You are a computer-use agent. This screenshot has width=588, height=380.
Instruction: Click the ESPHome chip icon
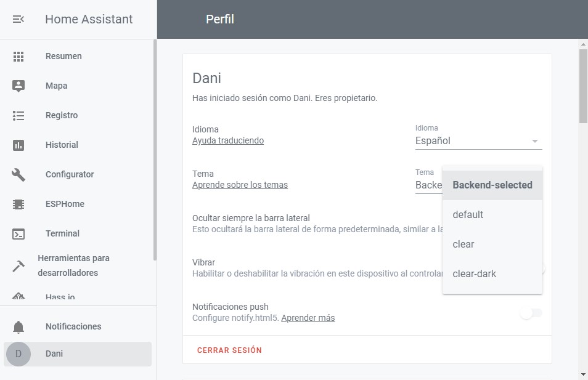[x=18, y=204]
